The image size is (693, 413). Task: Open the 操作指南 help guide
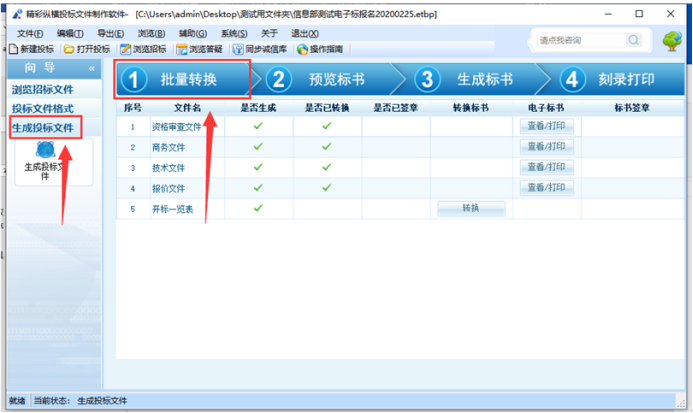tap(320, 49)
